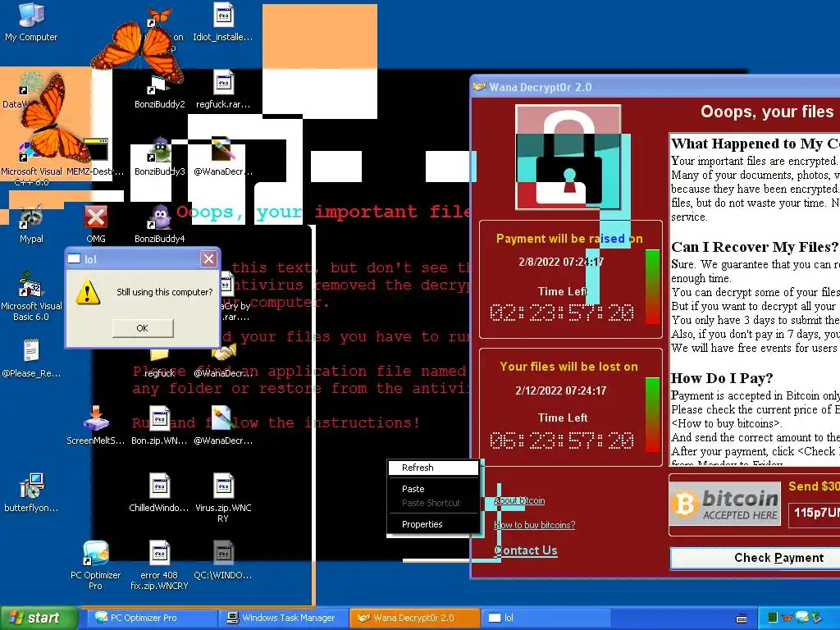Click the green Task Manager tray icon
840x630 pixels.
click(x=773, y=618)
